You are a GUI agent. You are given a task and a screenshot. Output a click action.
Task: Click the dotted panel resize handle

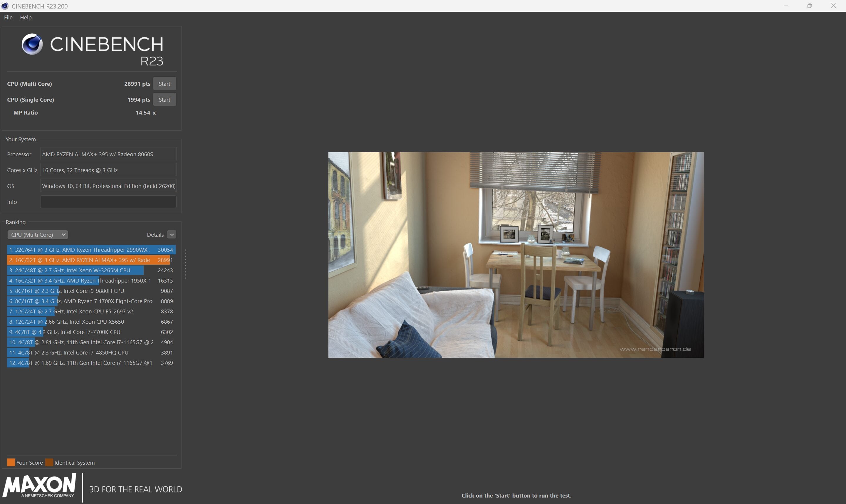185,264
